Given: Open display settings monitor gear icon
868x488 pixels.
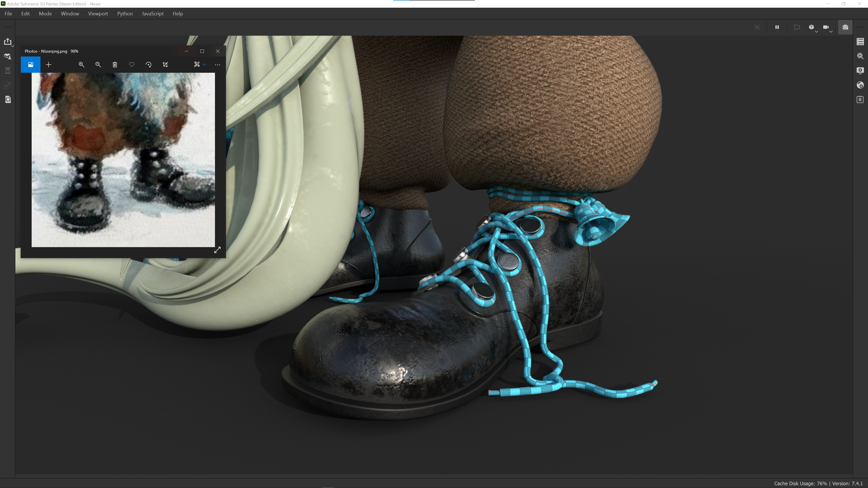Looking at the screenshot, I should point(860,70).
